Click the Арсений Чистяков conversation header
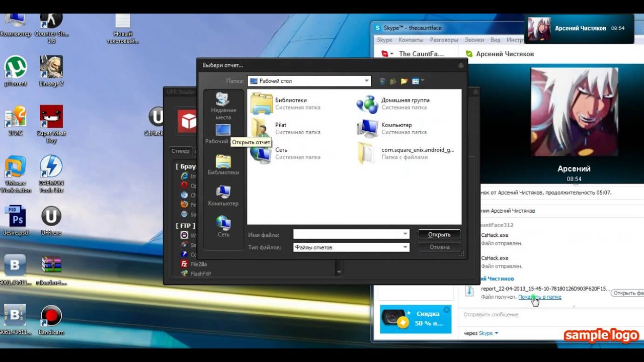This screenshot has width=644, height=362. pyautogui.click(x=505, y=54)
